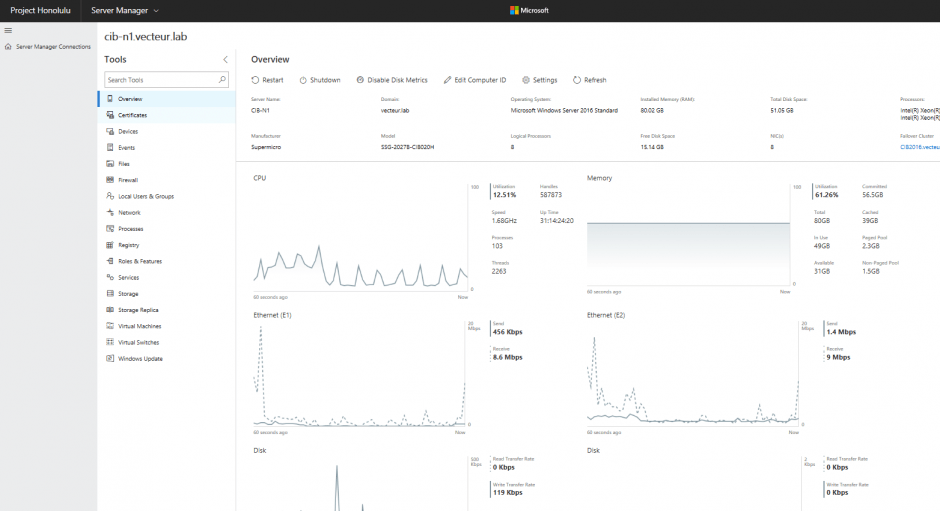Open the hamburger menu icon
This screenshot has width=940, height=511.
(8, 31)
